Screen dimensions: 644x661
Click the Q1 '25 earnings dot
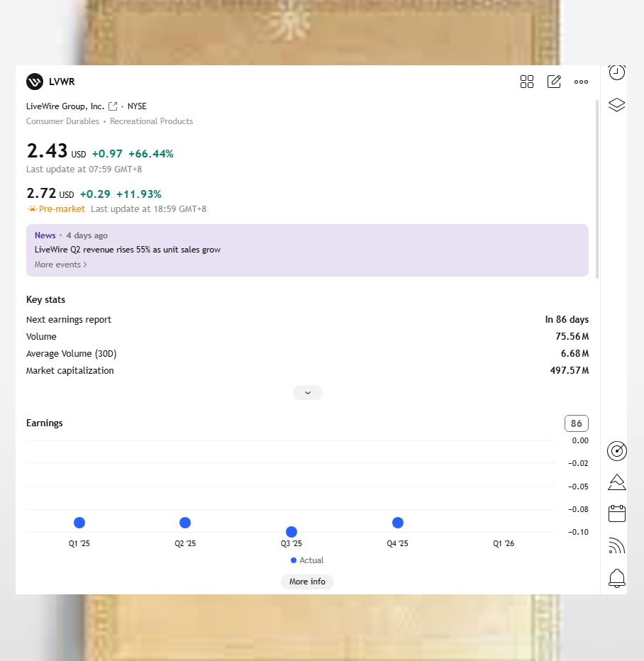(x=79, y=523)
